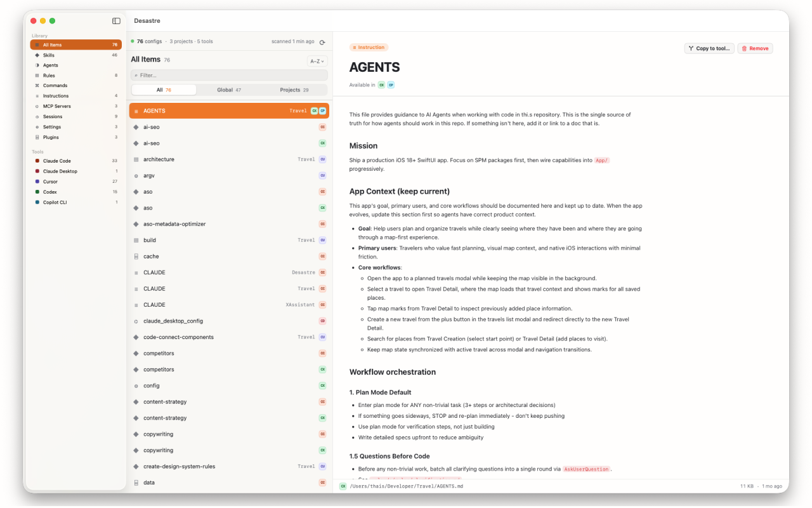Select the aso row with CX badge
Screen dimensions: 812x508
click(229, 208)
